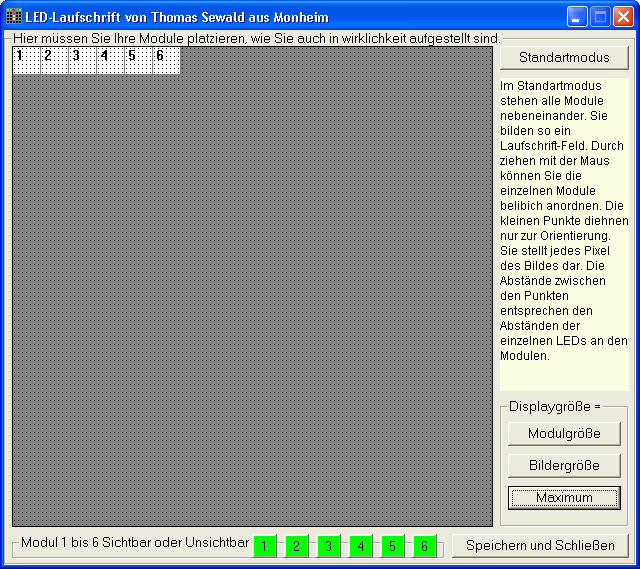
Task: Toggle visibility of module 4 green button
Action: coord(360,546)
